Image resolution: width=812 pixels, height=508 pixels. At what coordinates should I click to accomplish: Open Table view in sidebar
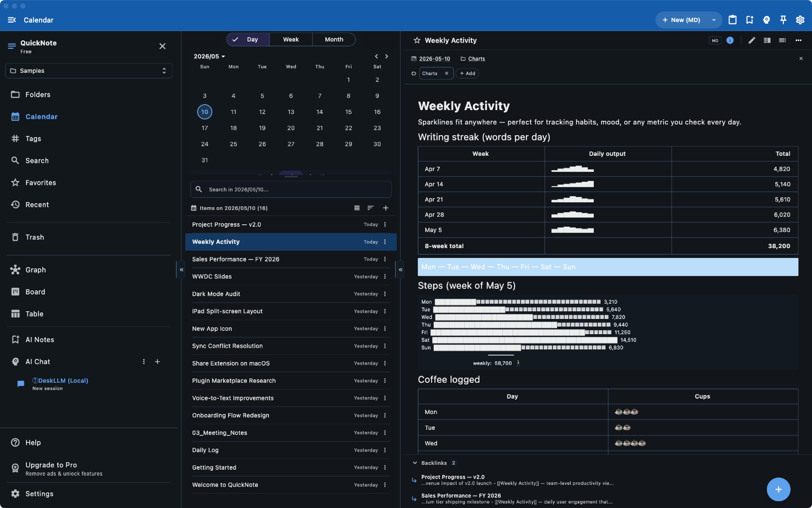click(89, 314)
